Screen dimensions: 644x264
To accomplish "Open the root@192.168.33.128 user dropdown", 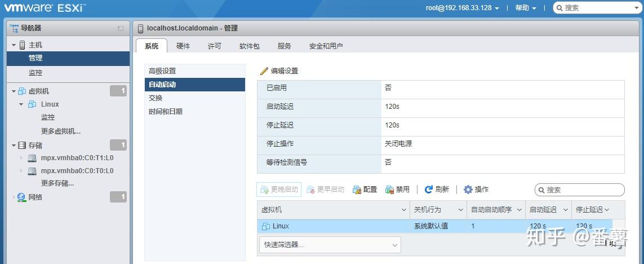I will click(x=463, y=8).
